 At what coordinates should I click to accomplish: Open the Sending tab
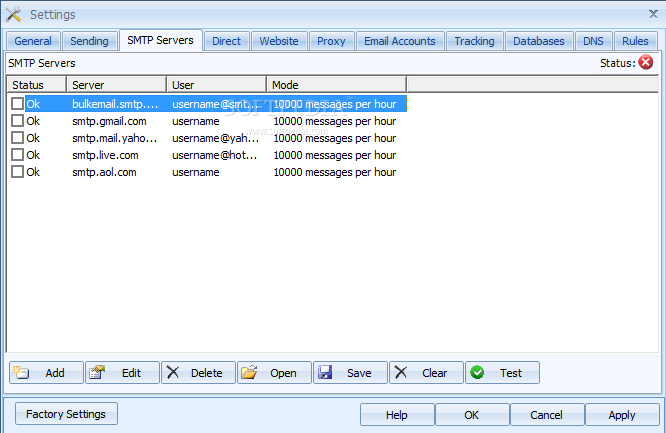coord(89,41)
